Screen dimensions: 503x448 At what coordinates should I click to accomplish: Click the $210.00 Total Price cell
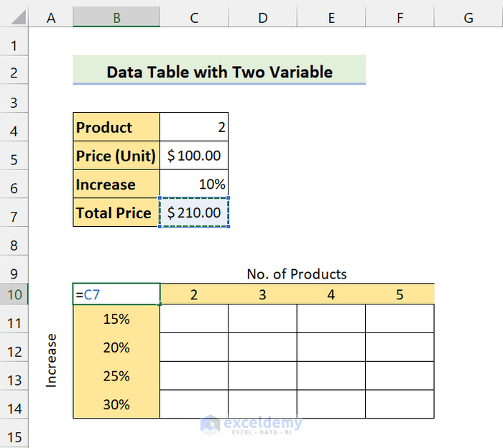[x=194, y=213]
